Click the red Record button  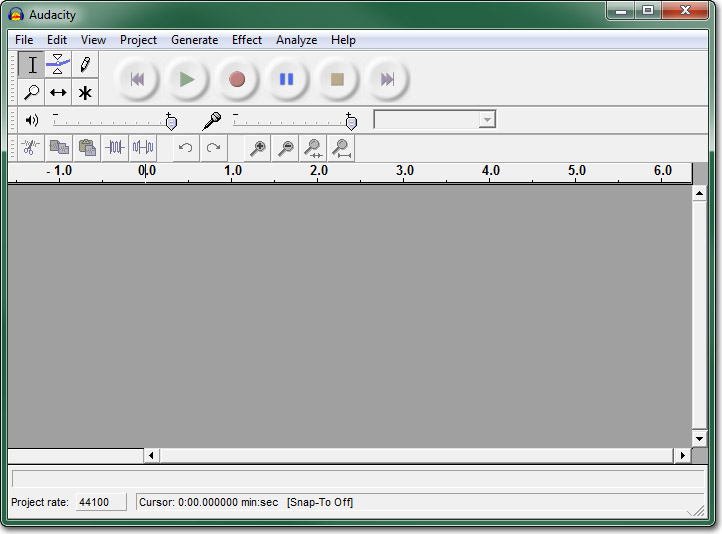237,79
